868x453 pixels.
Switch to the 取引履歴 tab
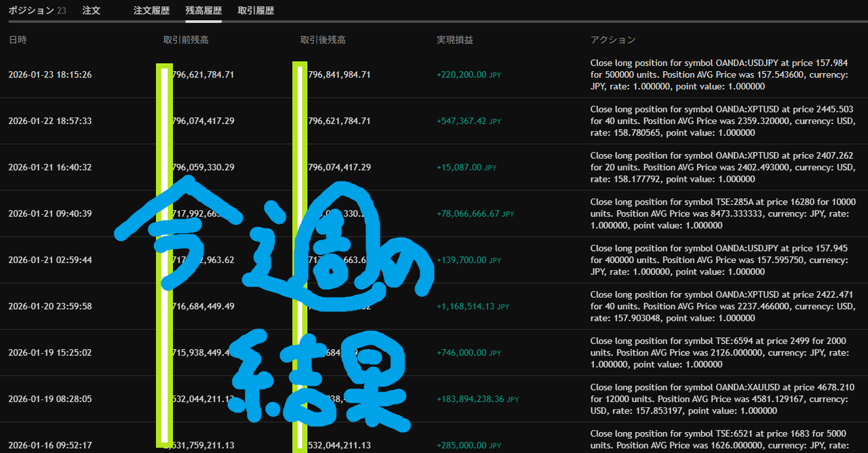tap(256, 11)
